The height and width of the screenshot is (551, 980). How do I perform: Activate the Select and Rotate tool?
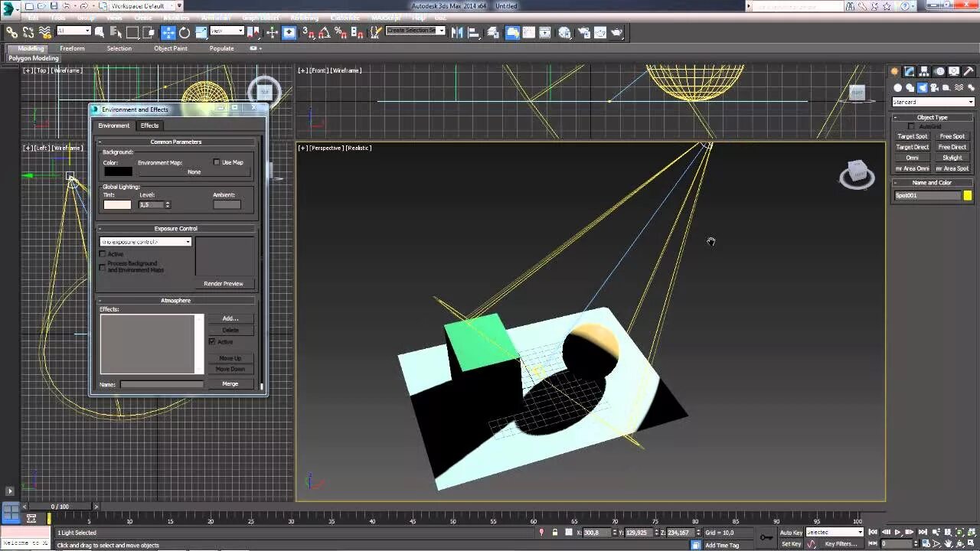[185, 32]
